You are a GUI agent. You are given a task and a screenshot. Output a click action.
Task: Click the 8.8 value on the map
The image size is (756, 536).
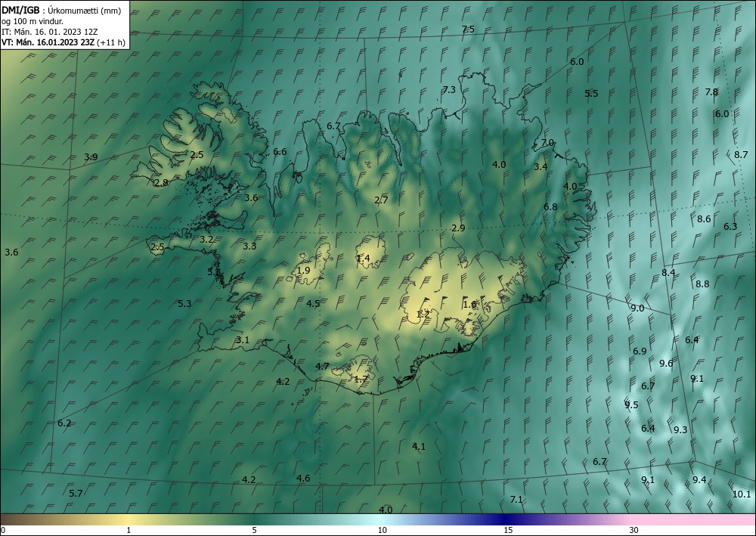tap(702, 284)
